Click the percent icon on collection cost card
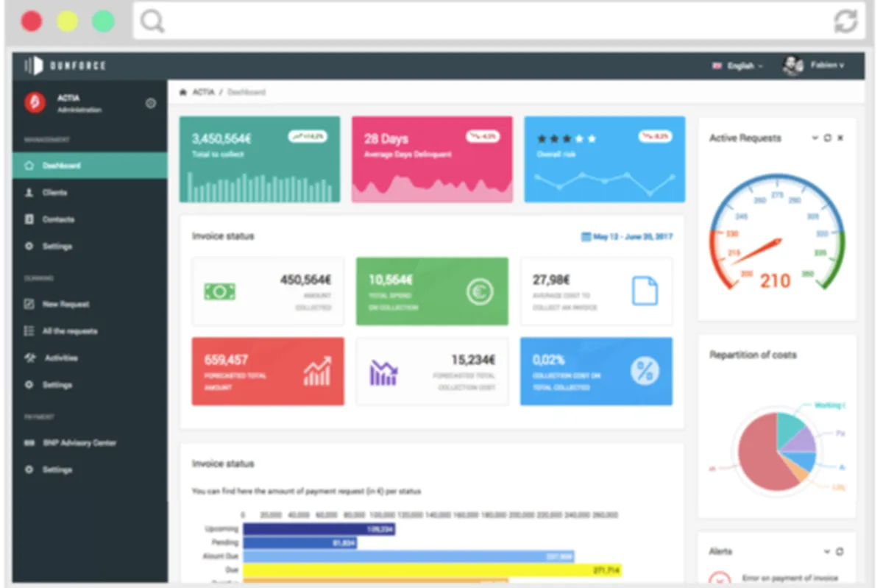 (645, 371)
